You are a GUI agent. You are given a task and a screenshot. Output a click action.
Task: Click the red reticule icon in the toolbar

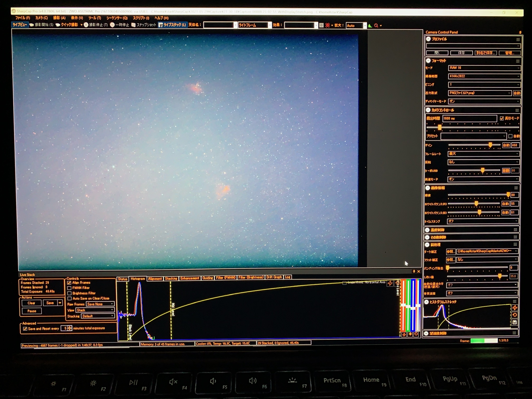point(328,25)
